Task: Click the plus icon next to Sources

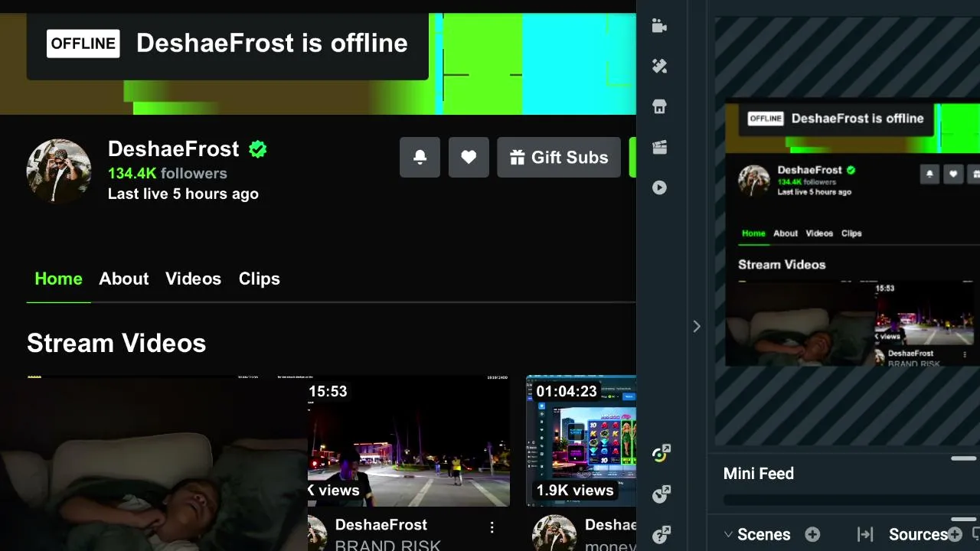Action: click(x=955, y=535)
